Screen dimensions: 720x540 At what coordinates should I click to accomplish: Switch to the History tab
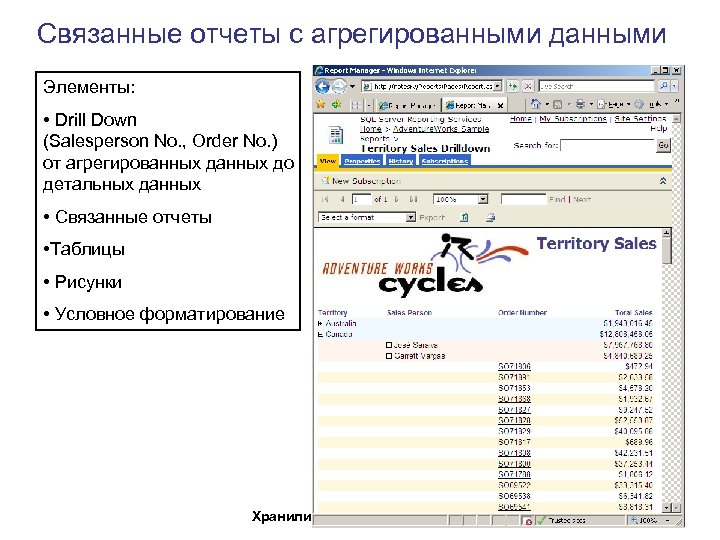tap(400, 161)
